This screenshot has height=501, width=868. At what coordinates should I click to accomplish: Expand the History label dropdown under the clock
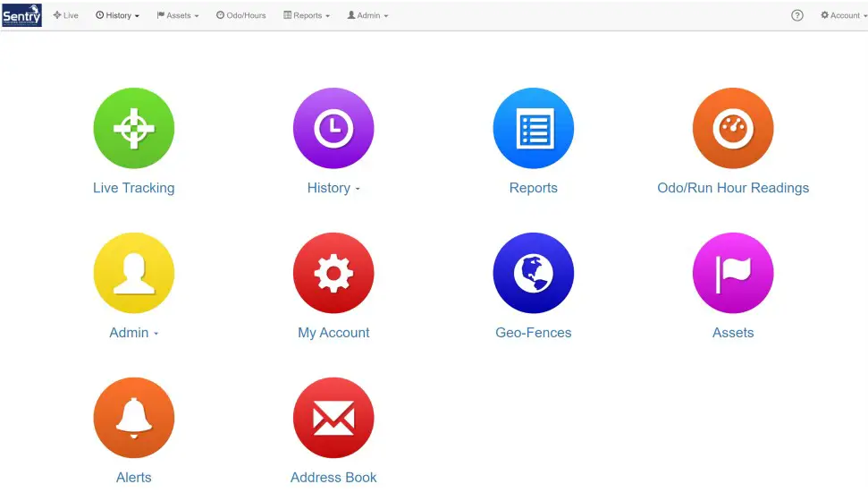pyautogui.click(x=333, y=188)
